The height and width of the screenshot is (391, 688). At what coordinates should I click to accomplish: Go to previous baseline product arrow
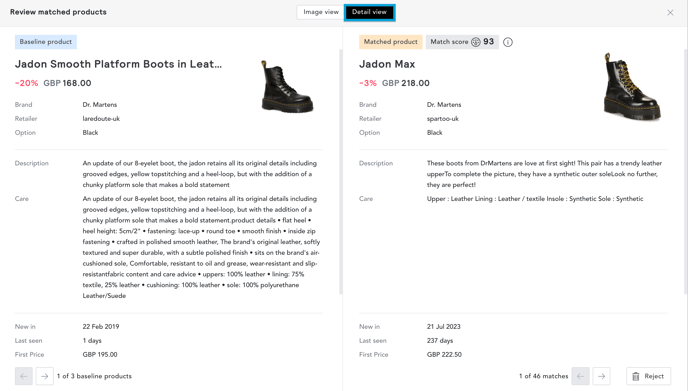point(24,376)
